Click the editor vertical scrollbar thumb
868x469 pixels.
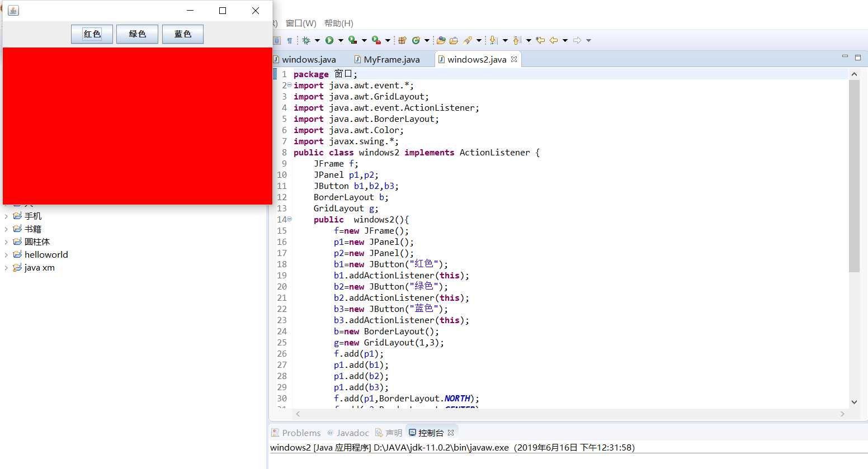tap(854, 176)
